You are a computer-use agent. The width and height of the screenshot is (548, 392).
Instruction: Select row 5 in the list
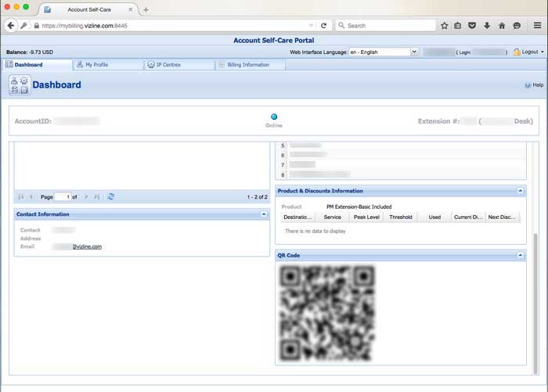[x=401, y=146]
